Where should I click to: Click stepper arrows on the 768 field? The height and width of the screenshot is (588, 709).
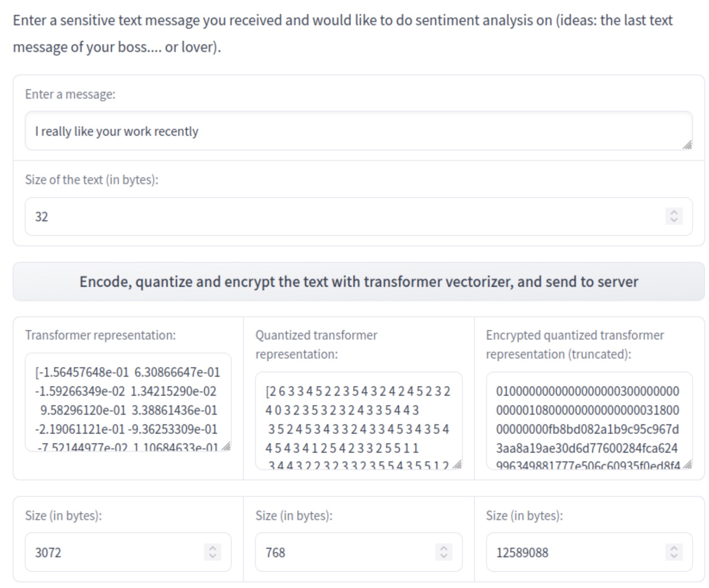point(444,552)
